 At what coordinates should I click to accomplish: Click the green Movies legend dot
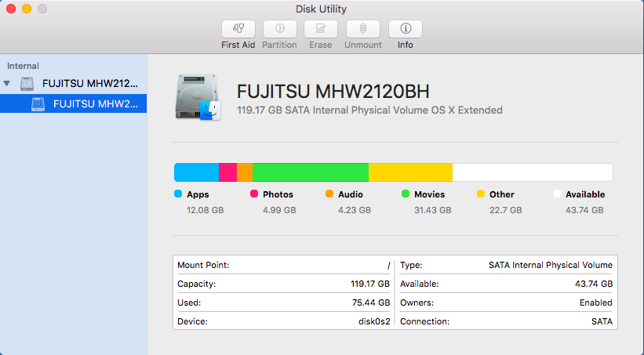(406, 194)
